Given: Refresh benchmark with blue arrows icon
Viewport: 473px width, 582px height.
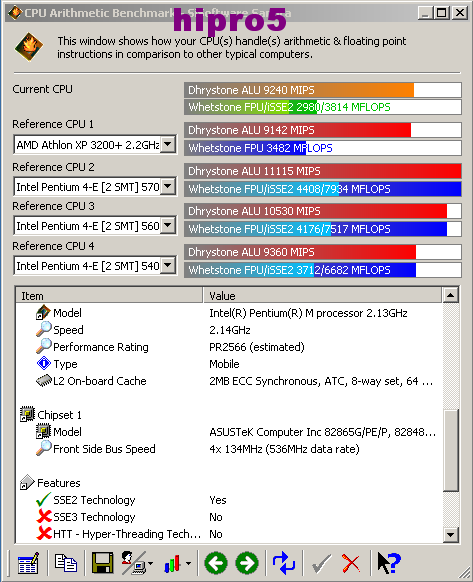Looking at the screenshot, I should click(284, 563).
